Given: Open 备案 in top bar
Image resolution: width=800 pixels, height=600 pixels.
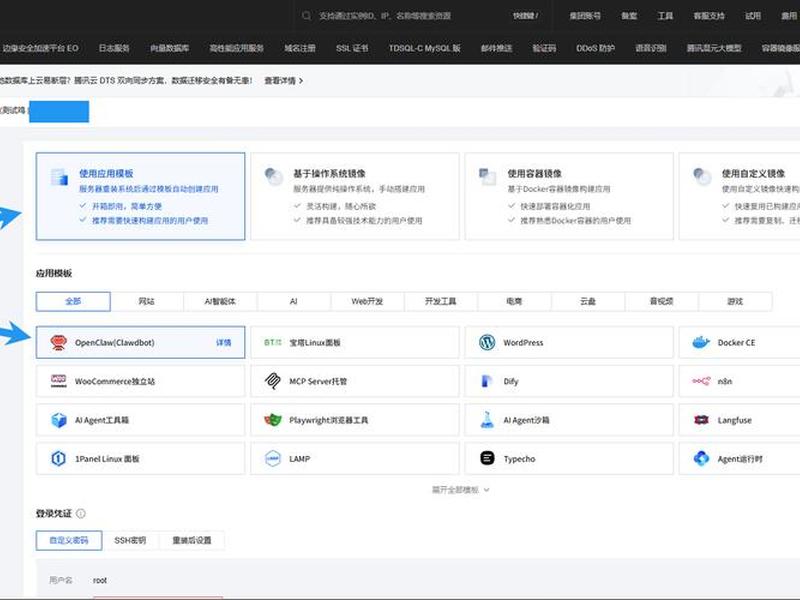Looking at the screenshot, I should click(629, 16).
